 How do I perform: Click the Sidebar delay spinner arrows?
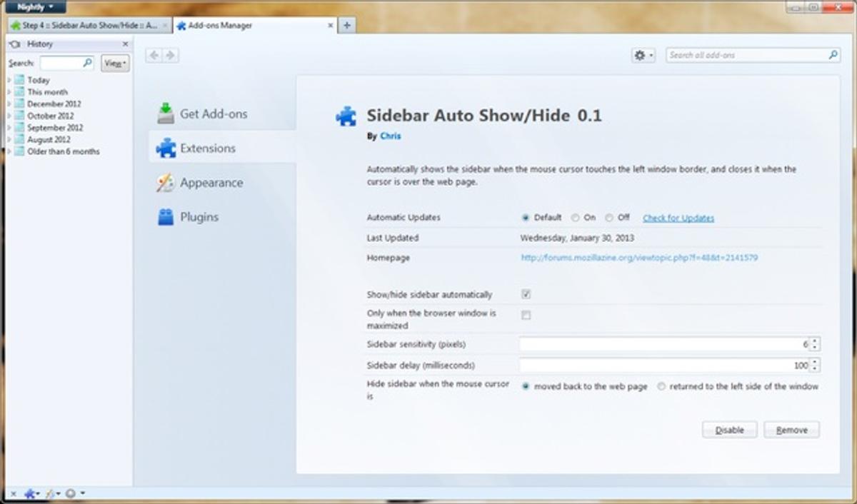click(x=815, y=366)
